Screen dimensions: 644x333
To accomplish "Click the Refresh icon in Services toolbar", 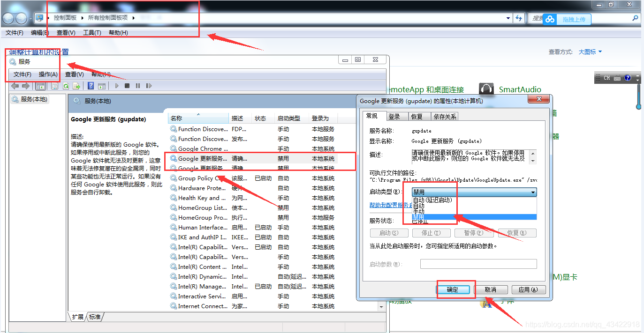I will pos(66,86).
